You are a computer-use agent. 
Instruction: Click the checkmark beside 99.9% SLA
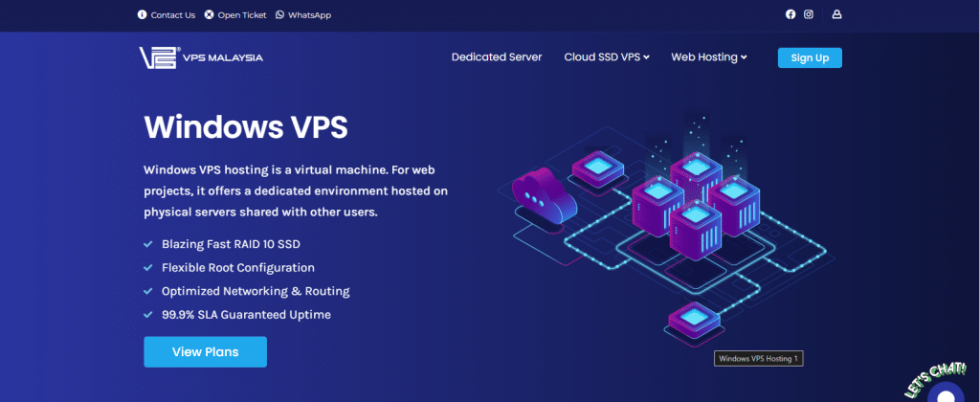click(148, 315)
